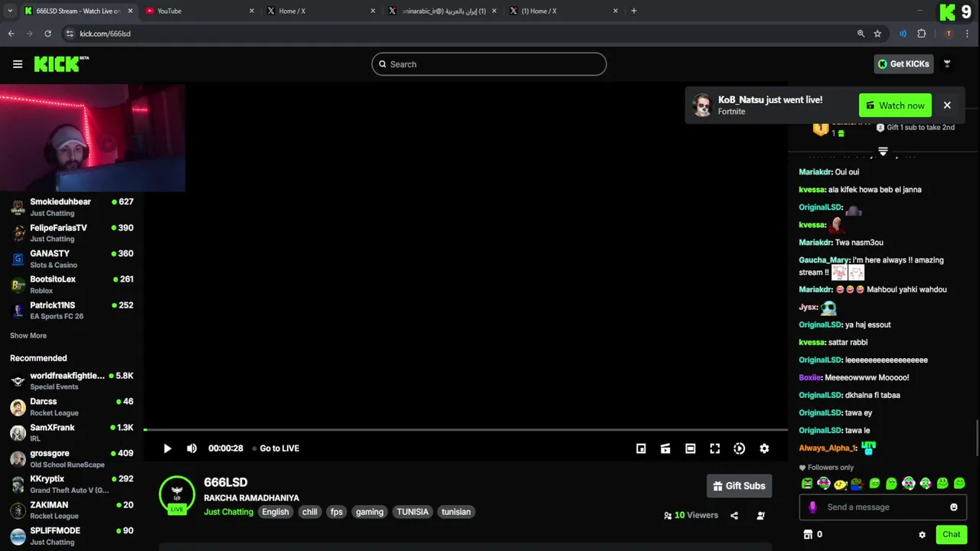Click the TUNISIA tag
The image size is (980, 551).
click(x=413, y=512)
